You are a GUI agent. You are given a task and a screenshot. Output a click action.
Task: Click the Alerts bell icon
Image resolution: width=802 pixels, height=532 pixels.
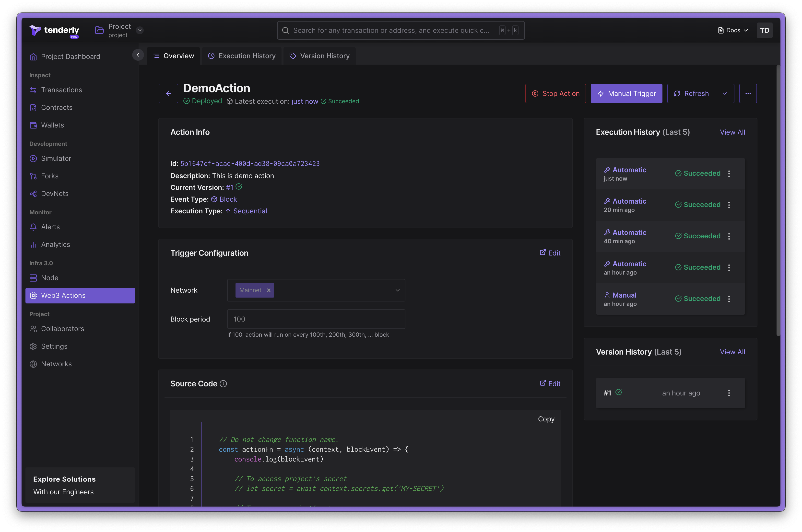33,227
